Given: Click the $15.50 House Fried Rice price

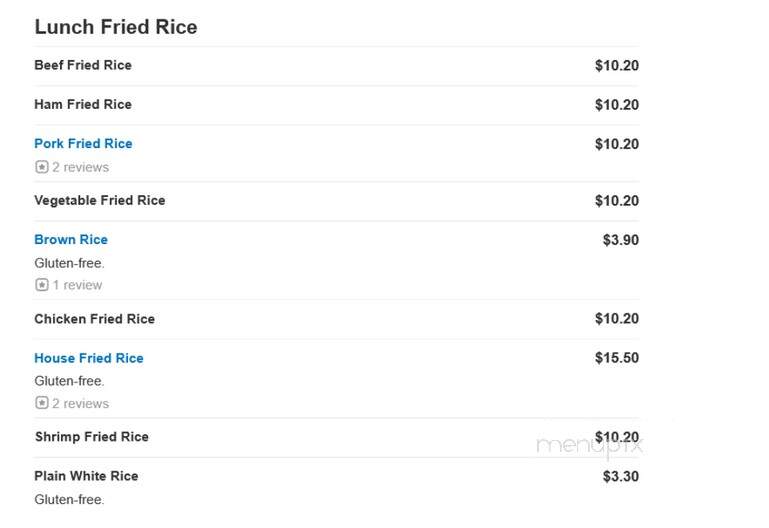Looking at the screenshot, I should (x=617, y=358).
